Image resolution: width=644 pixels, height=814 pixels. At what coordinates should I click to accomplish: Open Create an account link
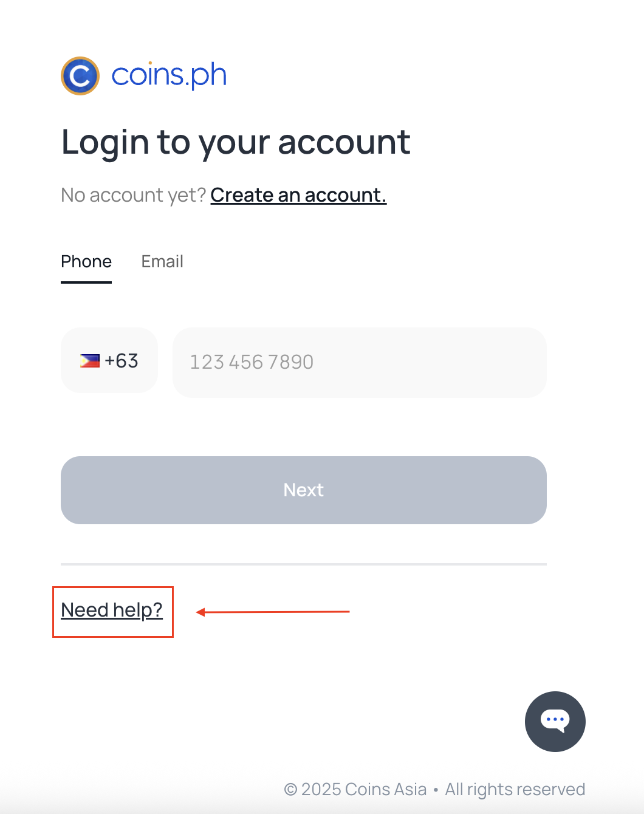click(x=298, y=195)
